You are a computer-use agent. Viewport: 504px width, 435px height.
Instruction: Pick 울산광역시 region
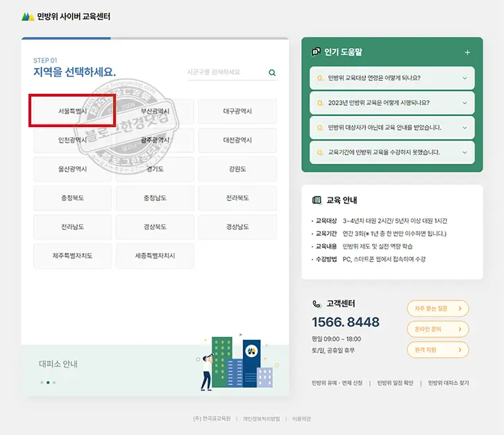click(73, 169)
